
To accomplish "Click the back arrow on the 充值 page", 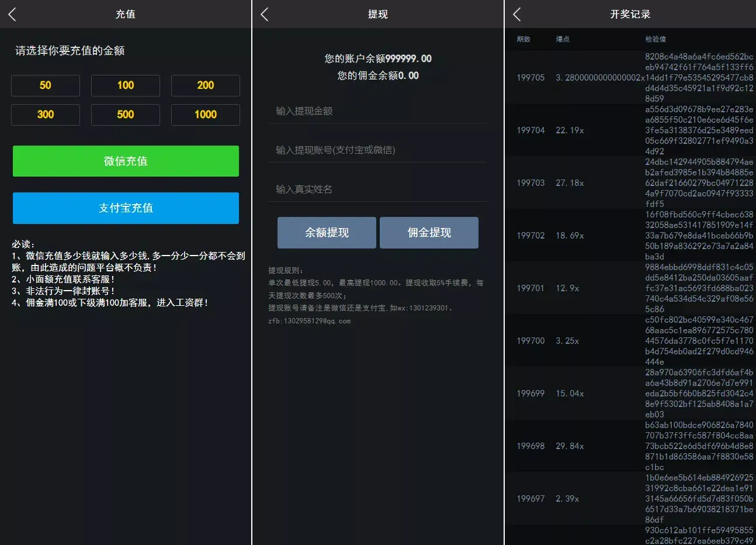I will click(12, 14).
